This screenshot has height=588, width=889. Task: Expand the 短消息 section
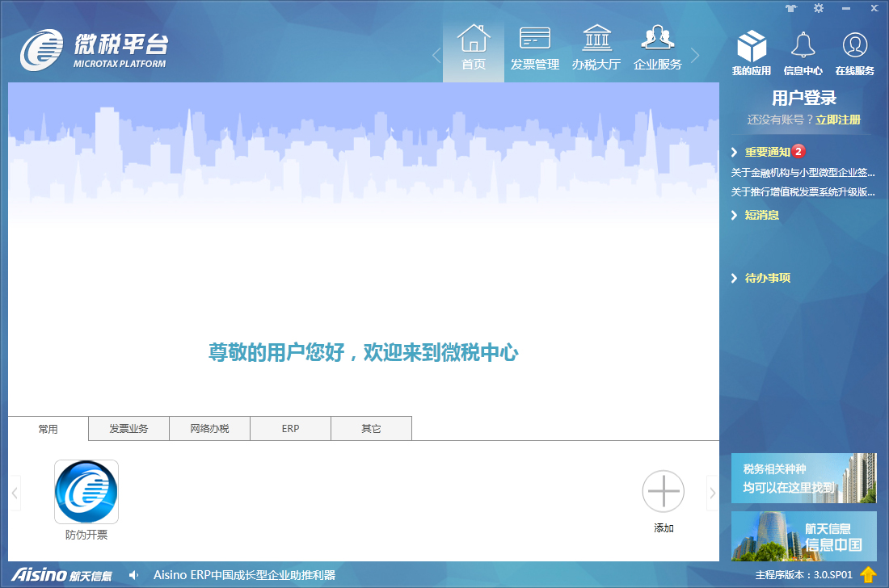click(x=761, y=215)
